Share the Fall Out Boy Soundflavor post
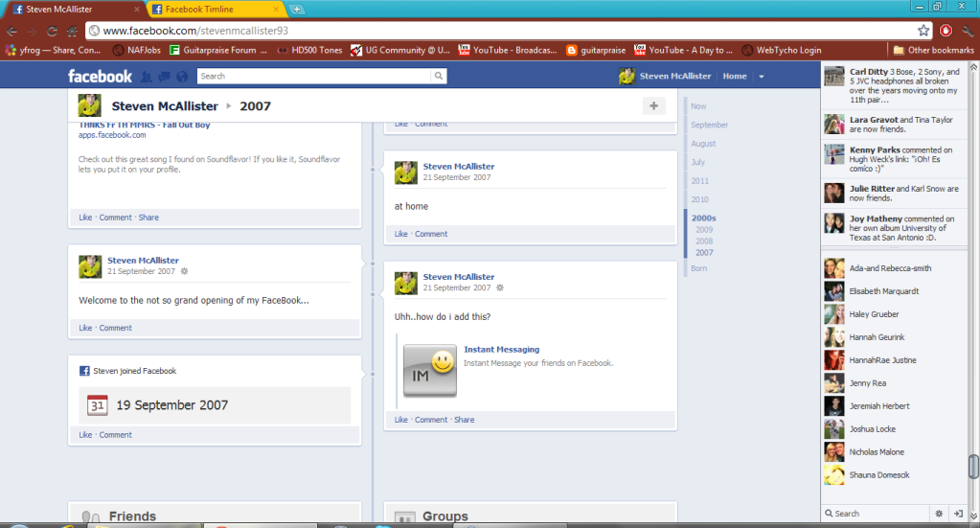 click(x=148, y=218)
